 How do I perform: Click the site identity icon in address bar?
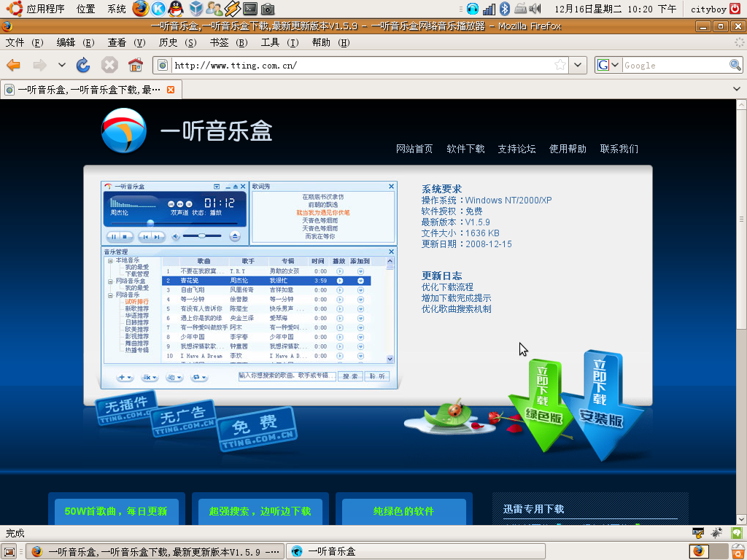coord(163,65)
